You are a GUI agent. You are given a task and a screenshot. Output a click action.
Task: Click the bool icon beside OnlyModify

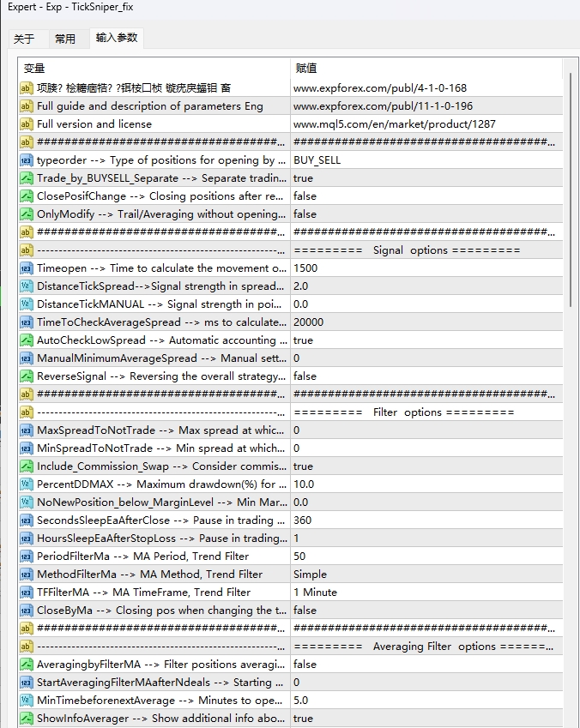coord(27,214)
